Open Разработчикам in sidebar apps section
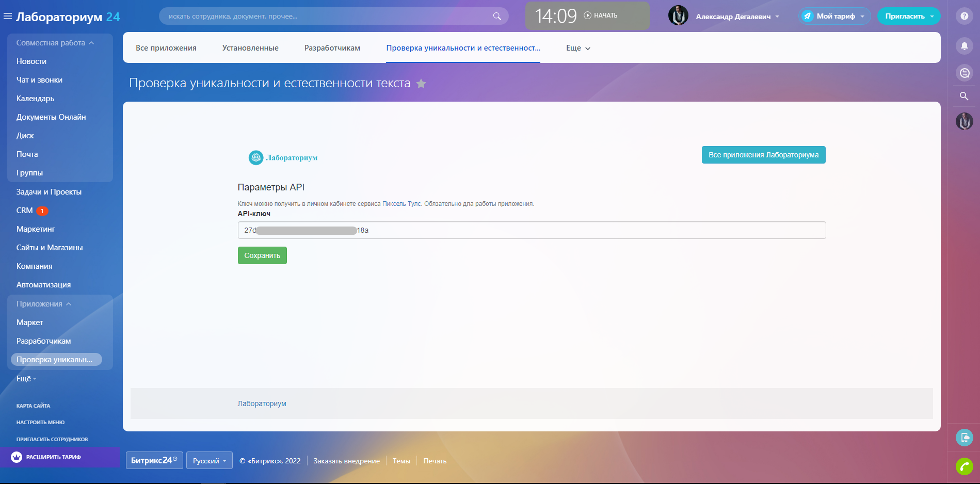The height and width of the screenshot is (484, 980). (x=43, y=341)
